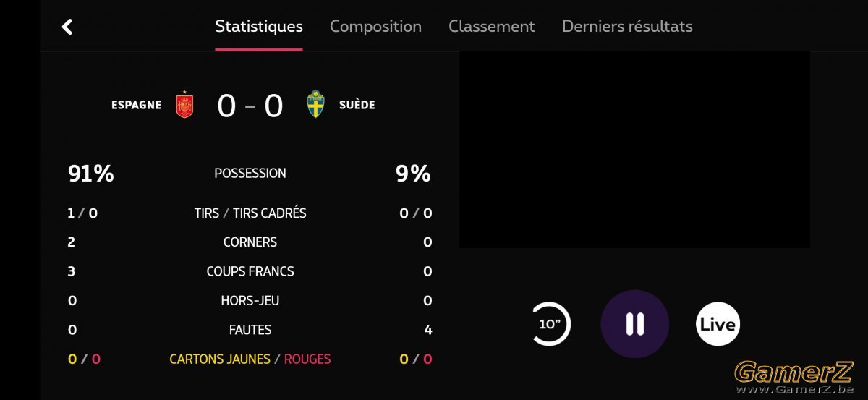Open Derniers résultats tab

(627, 27)
